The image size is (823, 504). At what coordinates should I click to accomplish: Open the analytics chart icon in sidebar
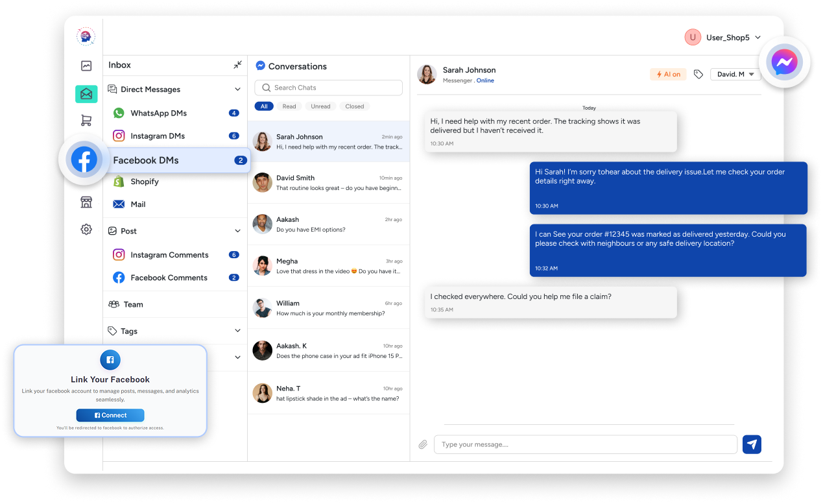pos(86,66)
